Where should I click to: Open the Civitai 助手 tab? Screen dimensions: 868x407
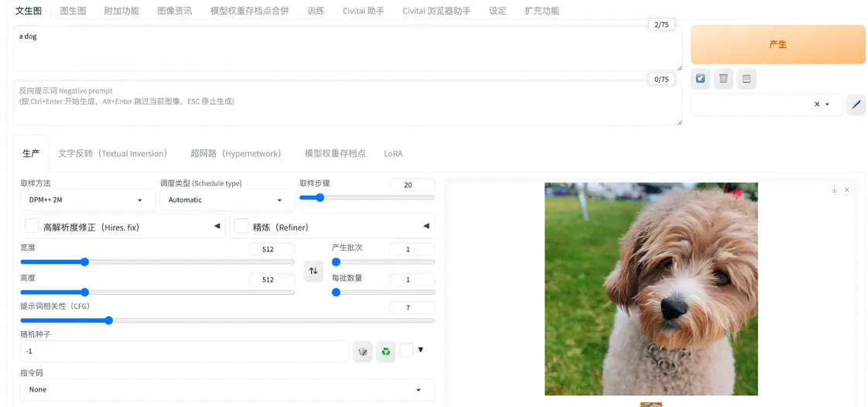click(364, 11)
